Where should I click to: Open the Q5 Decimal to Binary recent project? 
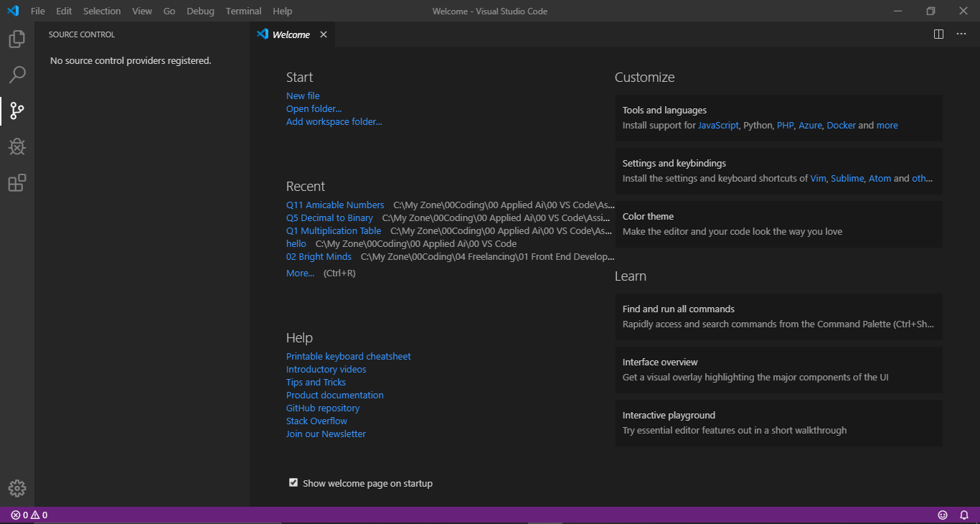pos(329,217)
